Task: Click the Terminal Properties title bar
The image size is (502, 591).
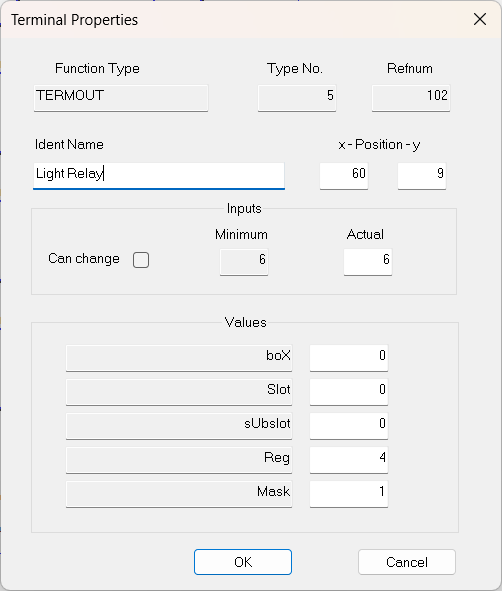Action: pos(234,19)
